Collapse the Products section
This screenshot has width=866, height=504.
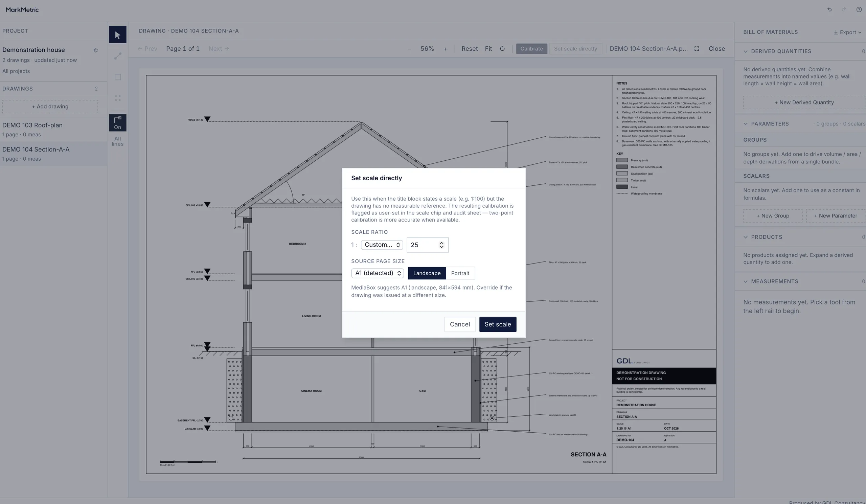click(x=745, y=237)
